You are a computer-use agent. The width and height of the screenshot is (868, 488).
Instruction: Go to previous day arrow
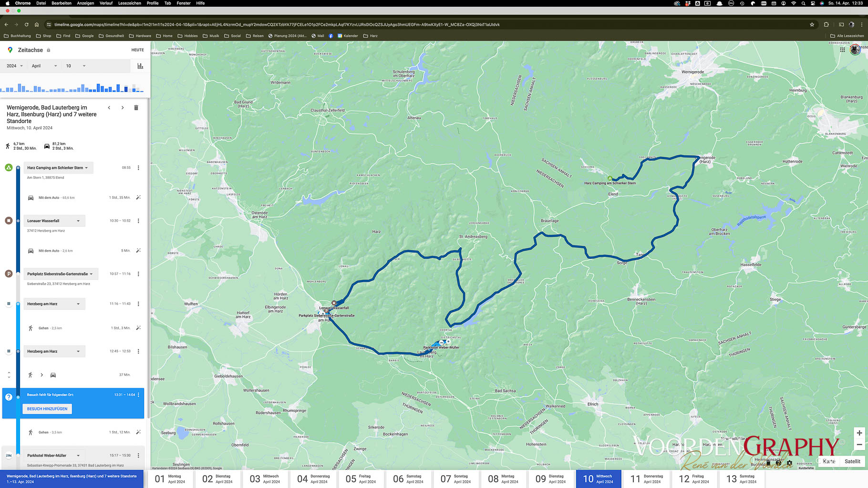pyautogui.click(x=109, y=108)
